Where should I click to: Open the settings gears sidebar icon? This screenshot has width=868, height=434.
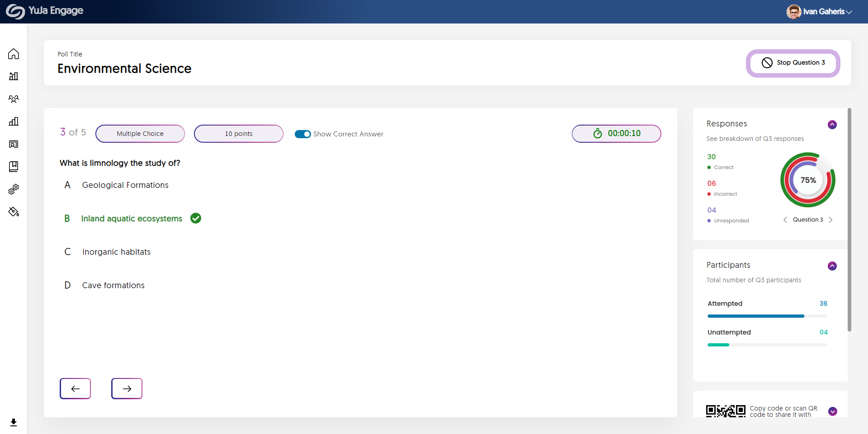tap(14, 189)
